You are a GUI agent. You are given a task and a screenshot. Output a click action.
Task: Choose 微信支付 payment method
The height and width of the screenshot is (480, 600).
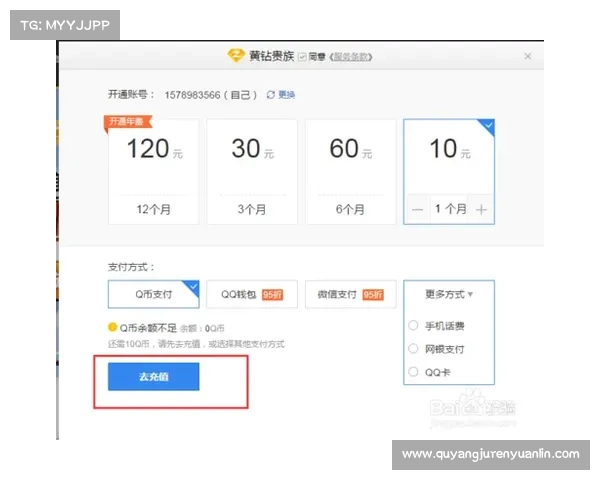(351, 294)
